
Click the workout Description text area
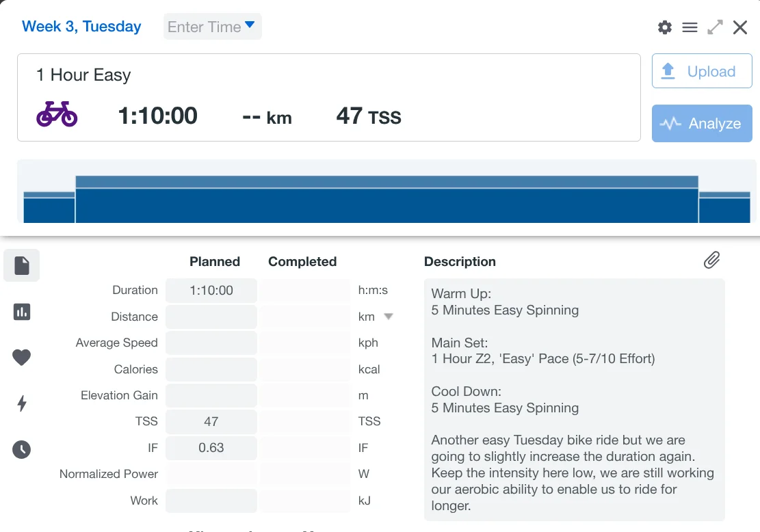[x=574, y=400]
